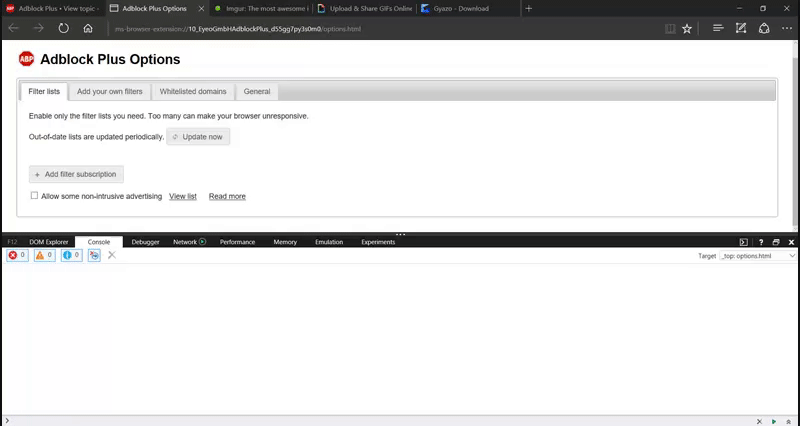Open the Edge More actions ellipsis menu
The image size is (800, 426).
[x=787, y=29]
